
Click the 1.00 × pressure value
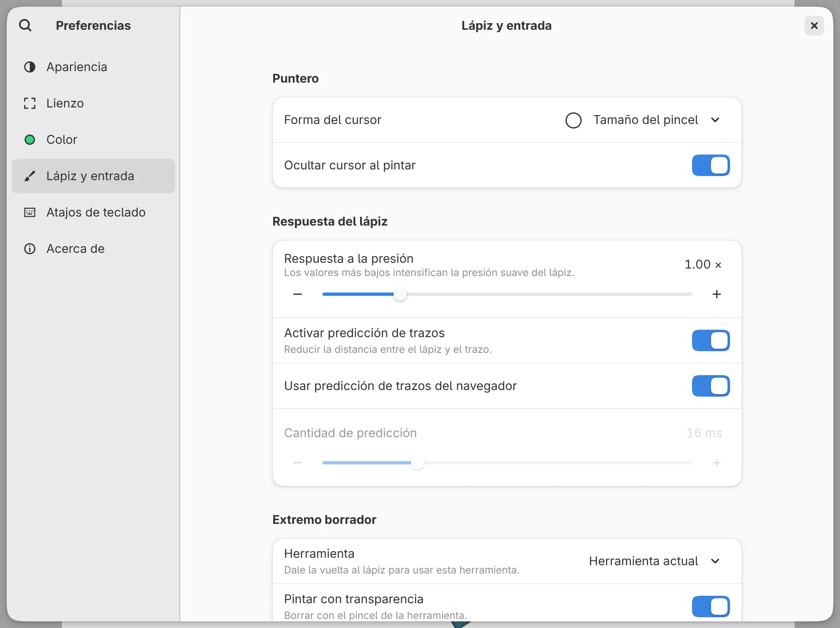(x=703, y=264)
